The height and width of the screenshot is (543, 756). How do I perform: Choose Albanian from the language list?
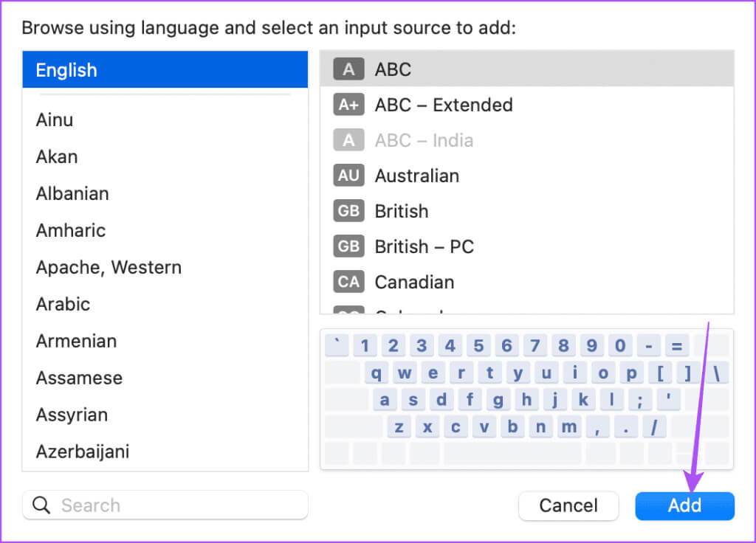point(165,193)
